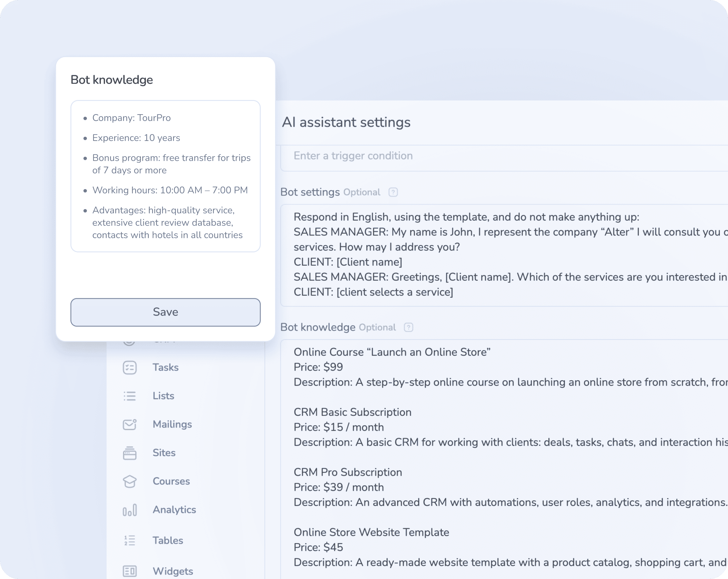Select the Mailings envelope icon

pyautogui.click(x=130, y=424)
